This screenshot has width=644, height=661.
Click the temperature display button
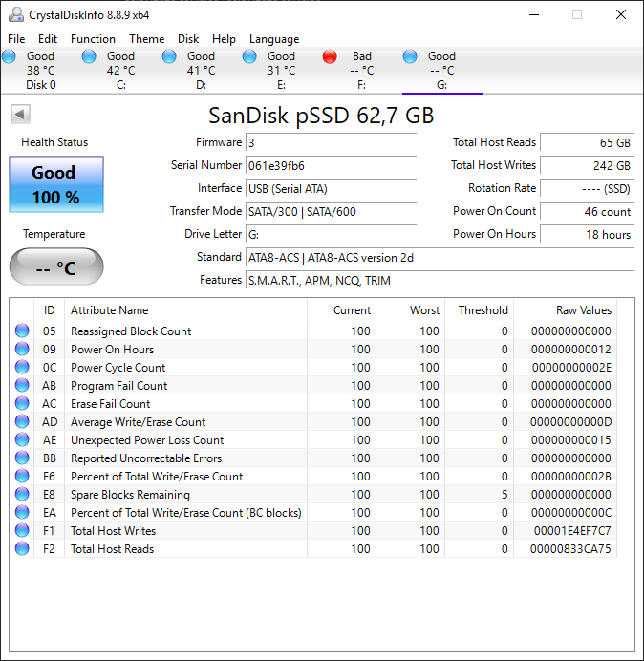click(56, 267)
